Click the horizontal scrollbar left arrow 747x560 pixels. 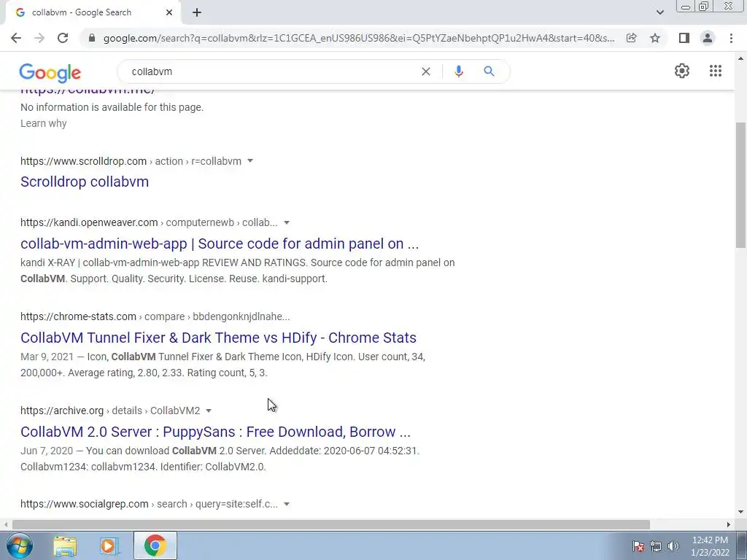[6, 524]
